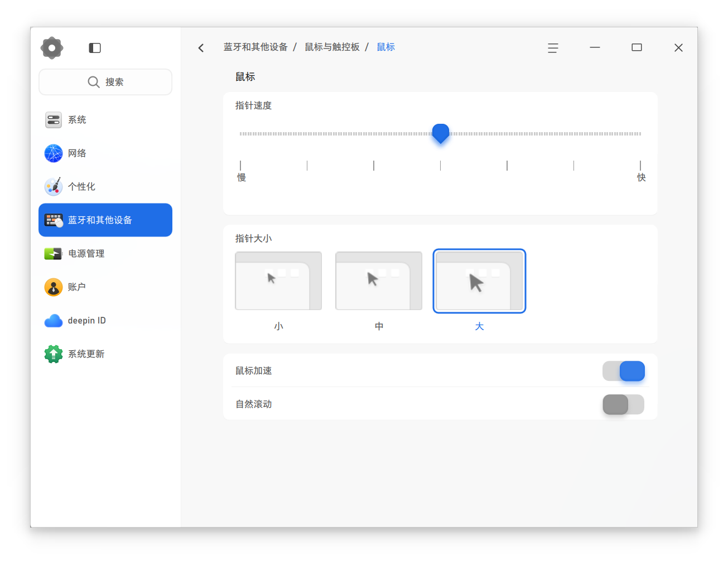The image size is (728, 561).
Task: Minimize the settings window
Action: pyautogui.click(x=595, y=47)
